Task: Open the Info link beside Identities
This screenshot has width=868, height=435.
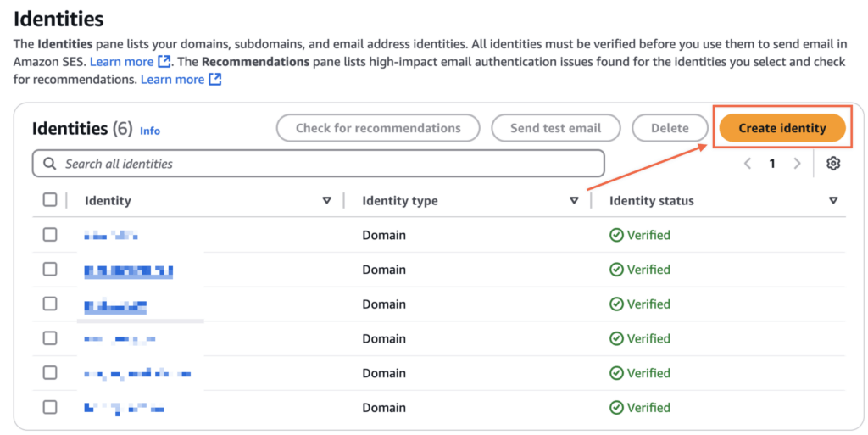Action: pyautogui.click(x=150, y=131)
